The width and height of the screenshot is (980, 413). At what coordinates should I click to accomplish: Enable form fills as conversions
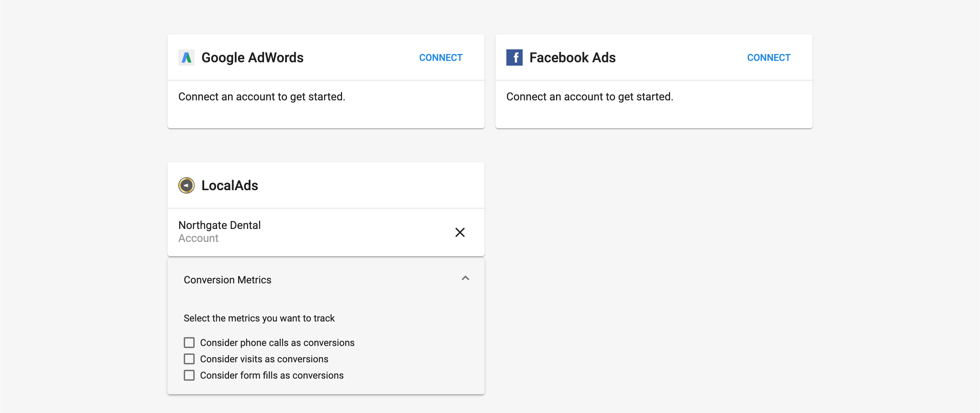(x=190, y=375)
